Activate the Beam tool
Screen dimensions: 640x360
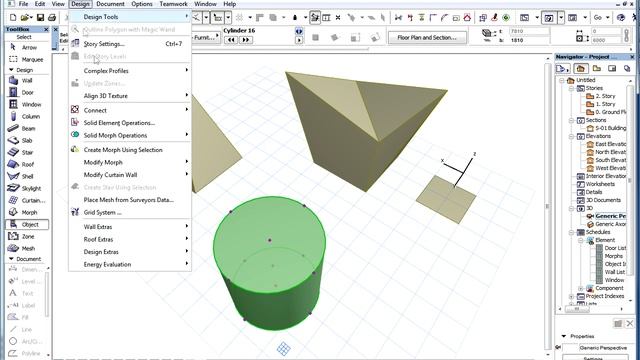pyautogui.click(x=23, y=128)
